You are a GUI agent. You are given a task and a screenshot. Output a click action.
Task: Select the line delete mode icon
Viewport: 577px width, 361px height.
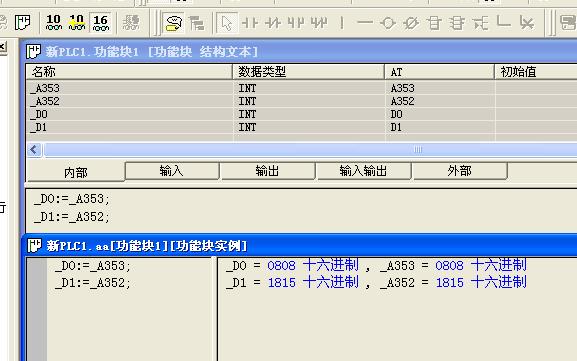pos(527,23)
